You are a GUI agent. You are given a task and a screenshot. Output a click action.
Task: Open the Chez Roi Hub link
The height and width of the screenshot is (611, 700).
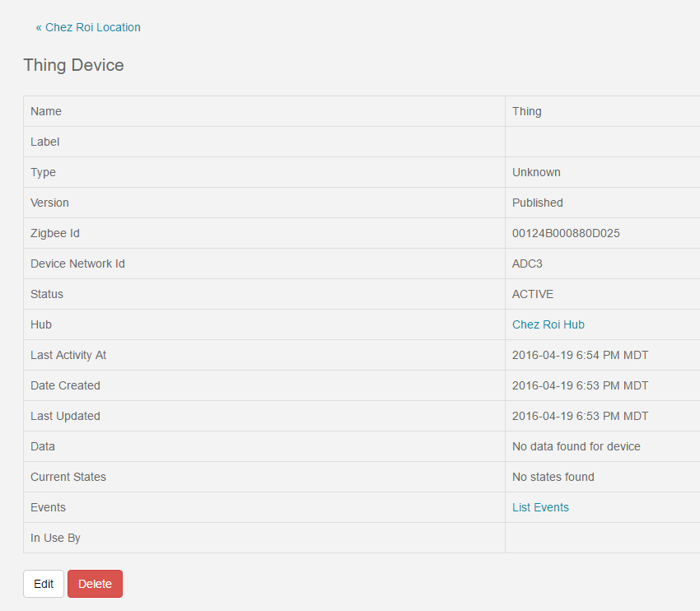click(x=548, y=324)
